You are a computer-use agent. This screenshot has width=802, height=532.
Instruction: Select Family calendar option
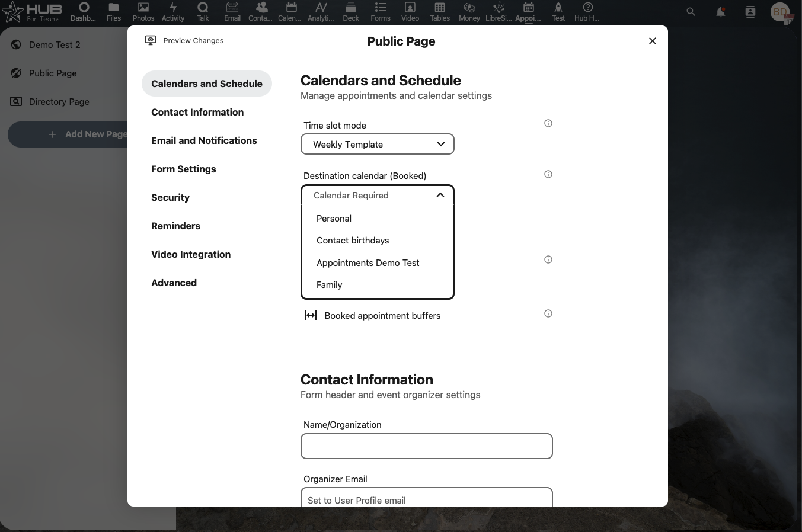click(x=378, y=285)
